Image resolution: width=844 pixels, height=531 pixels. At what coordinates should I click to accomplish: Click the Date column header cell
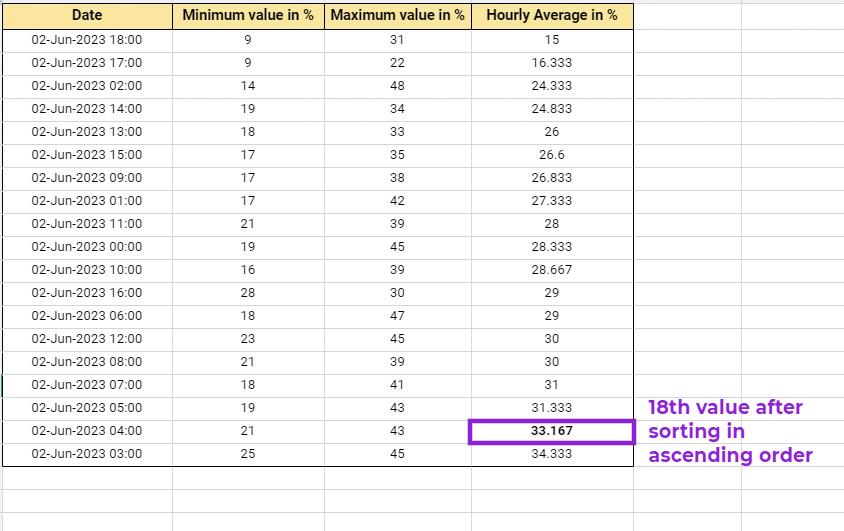tap(86, 16)
